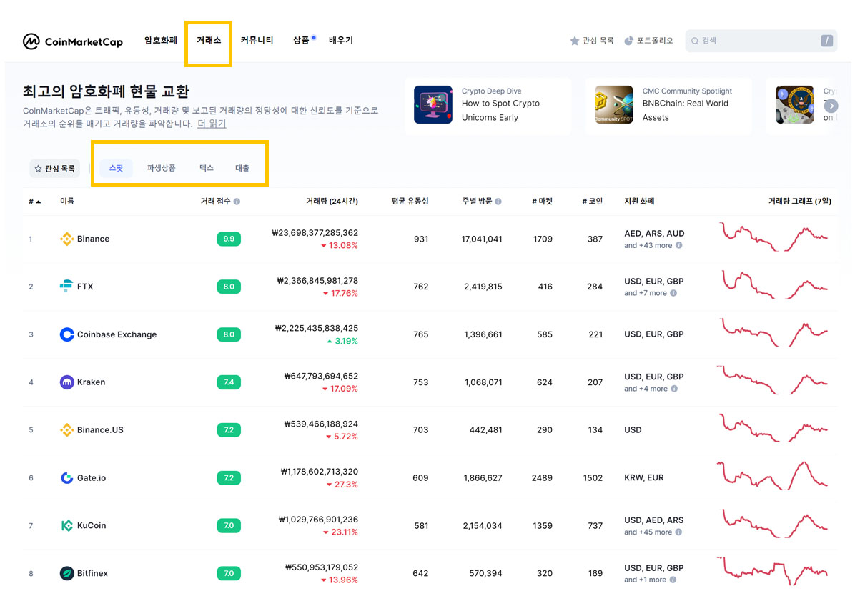Click info icon beside FTX 'and +7 more'

point(673,293)
